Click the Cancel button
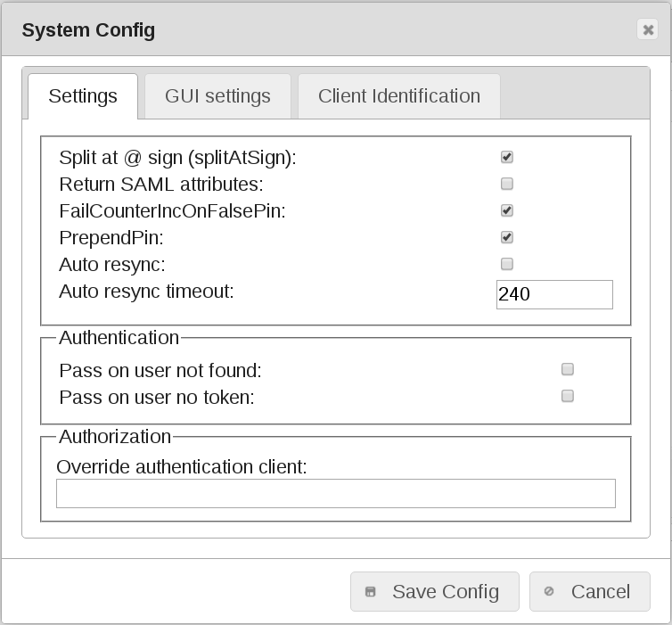Image resolution: width=672 pixels, height=625 pixels. pos(589,592)
